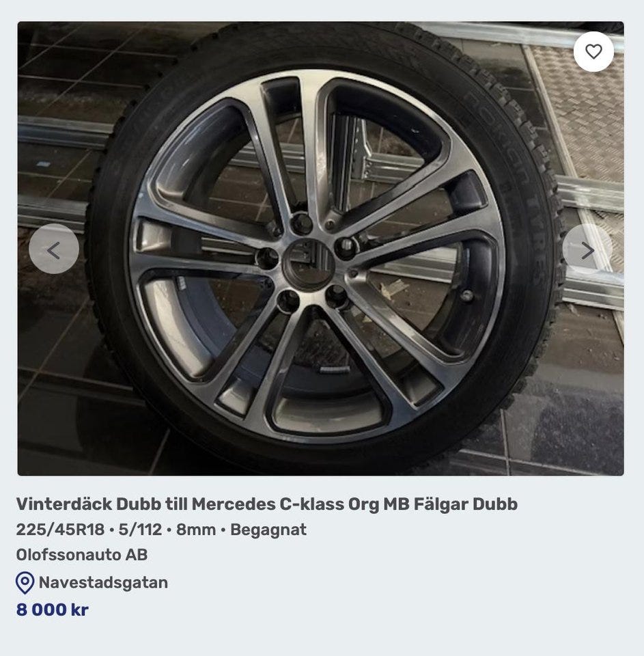Click the valve stem on the rim photo
644x656 pixels.
pyautogui.click(x=466, y=296)
